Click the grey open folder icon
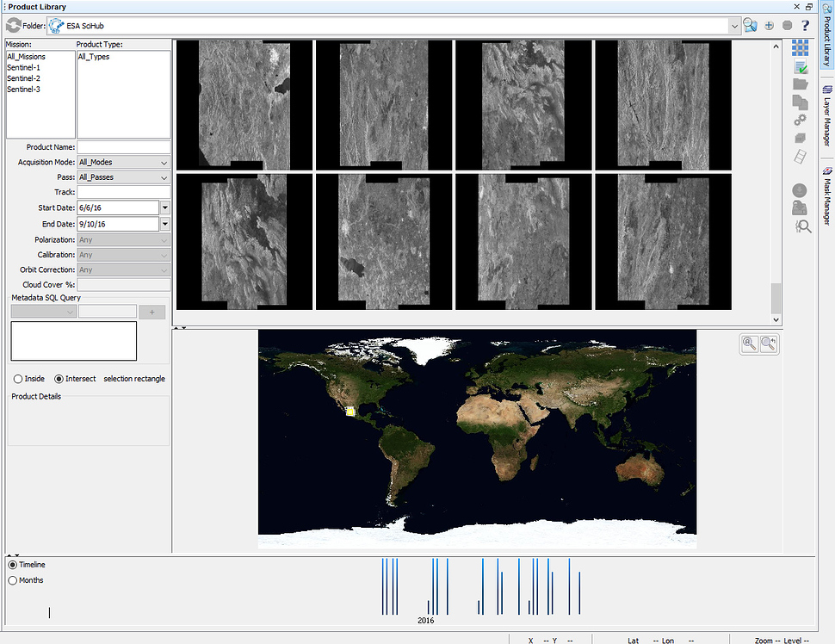The height and width of the screenshot is (644, 835). (801, 84)
